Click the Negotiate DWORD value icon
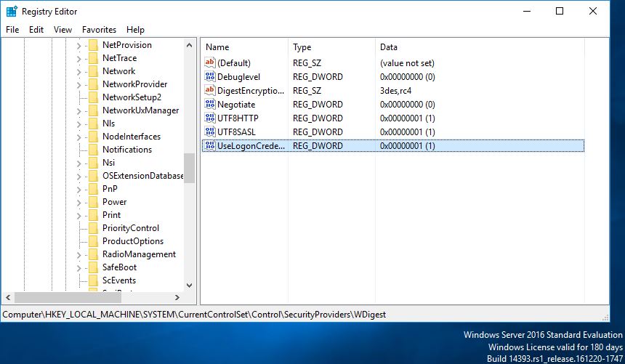625x364 pixels. tap(209, 104)
